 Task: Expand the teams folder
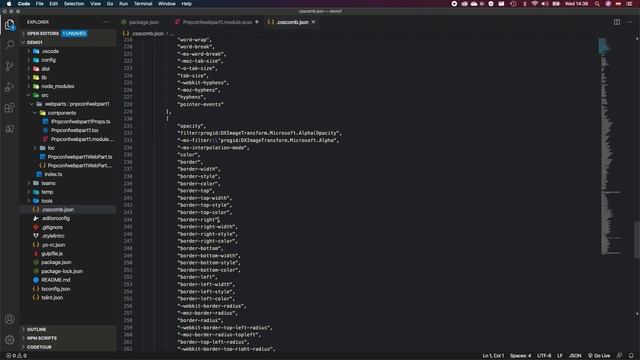48,183
